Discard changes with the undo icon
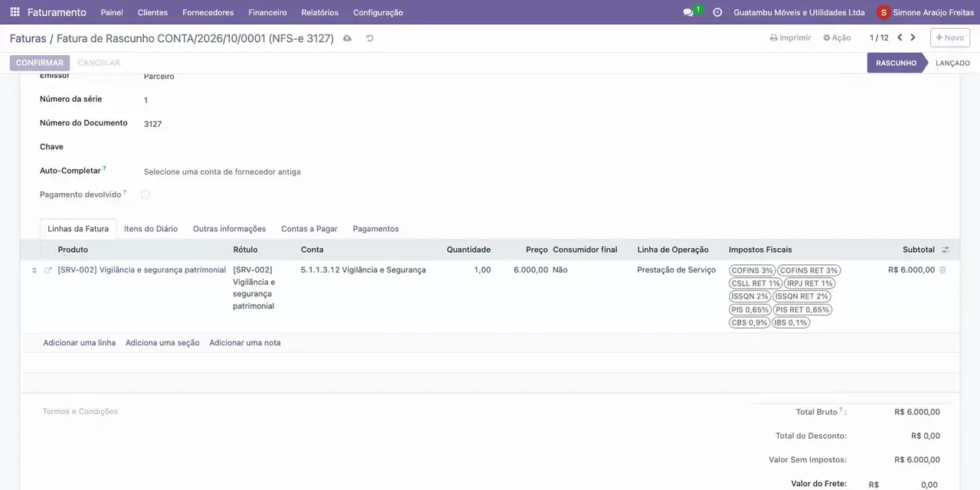The image size is (980, 490). pyautogui.click(x=370, y=38)
